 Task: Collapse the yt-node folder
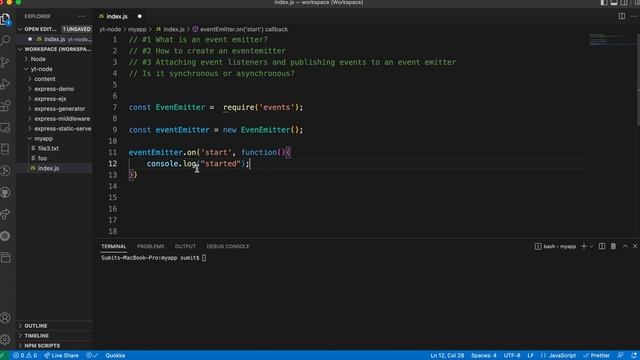point(26,69)
